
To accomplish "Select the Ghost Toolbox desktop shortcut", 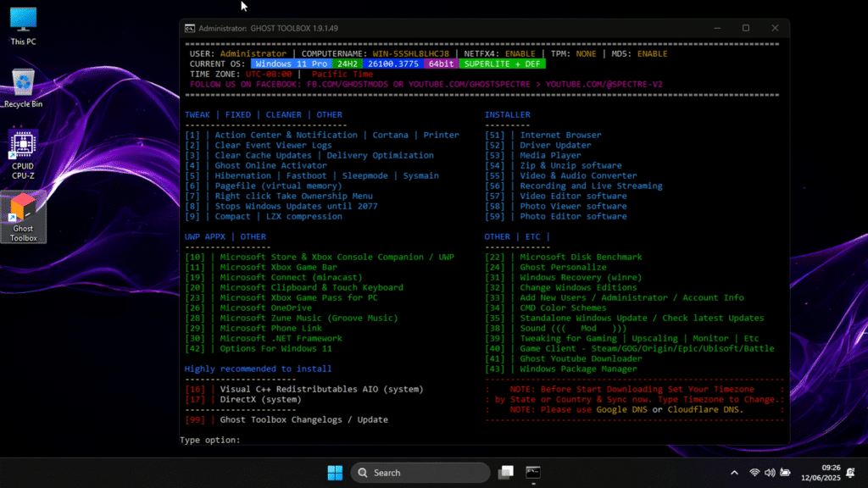I will coord(23,218).
